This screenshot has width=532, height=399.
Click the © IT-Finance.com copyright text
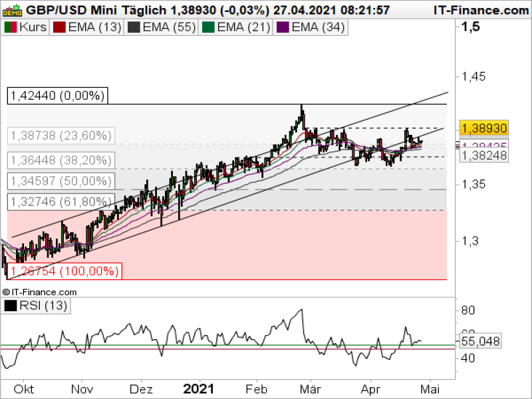coord(40,292)
